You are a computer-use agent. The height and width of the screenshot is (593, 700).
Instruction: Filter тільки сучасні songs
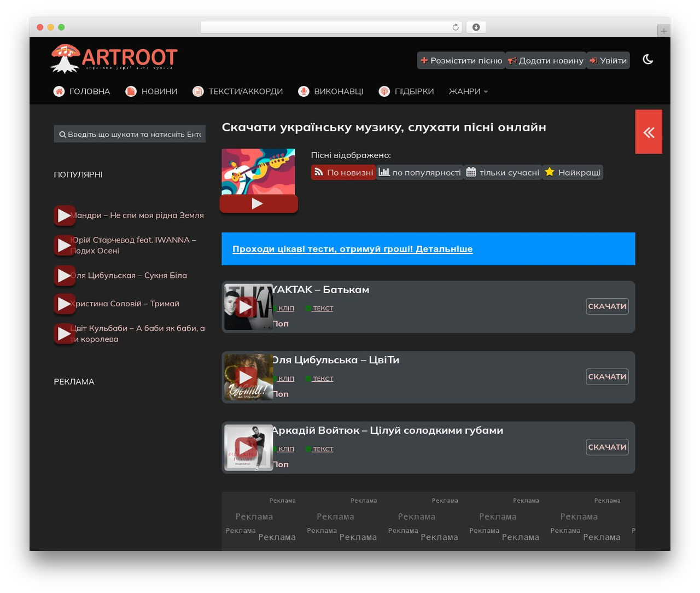coord(503,172)
